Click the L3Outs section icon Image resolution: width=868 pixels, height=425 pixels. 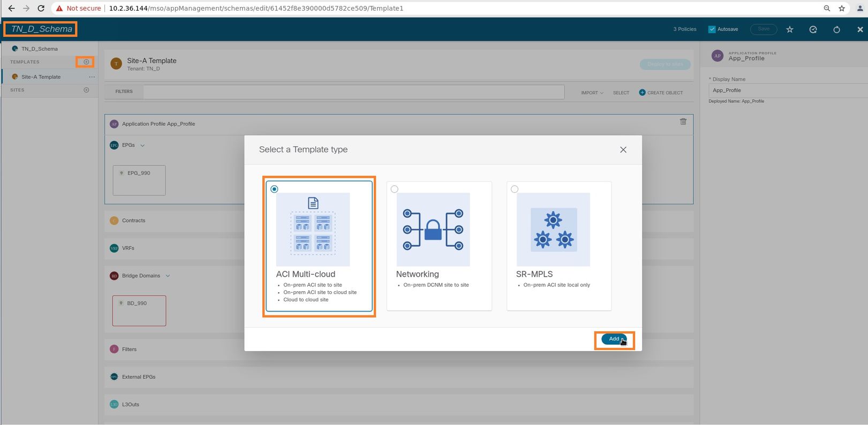(114, 405)
